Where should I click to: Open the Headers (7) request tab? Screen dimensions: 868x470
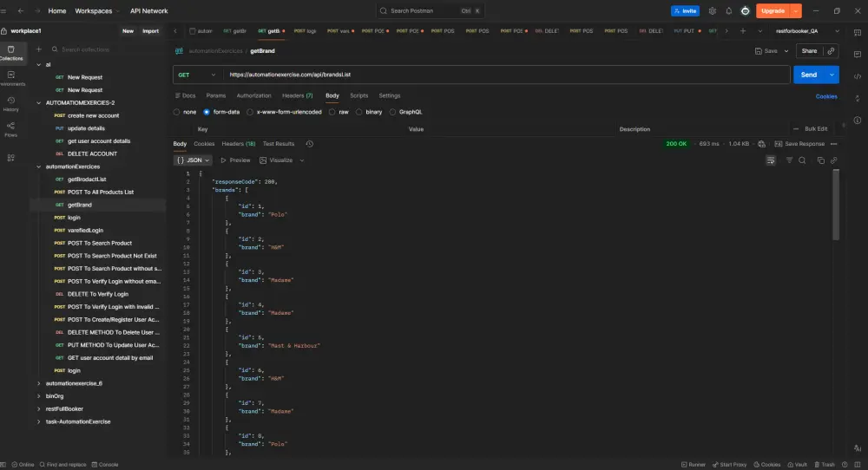(x=297, y=95)
